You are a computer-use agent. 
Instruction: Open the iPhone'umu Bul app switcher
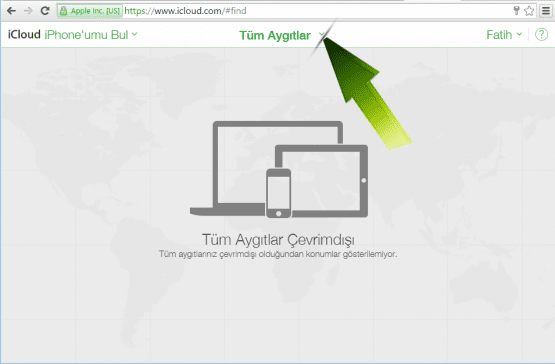pyautogui.click(x=91, y=35)
